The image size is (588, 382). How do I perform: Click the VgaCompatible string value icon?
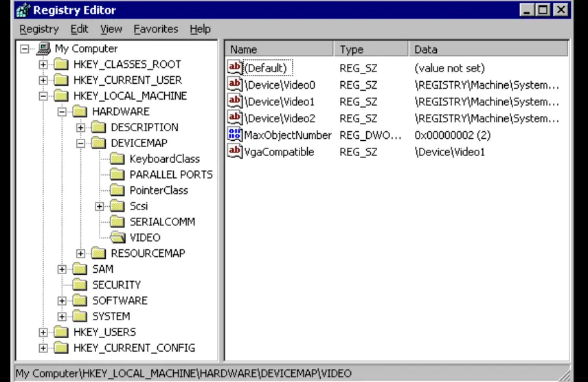235,152
